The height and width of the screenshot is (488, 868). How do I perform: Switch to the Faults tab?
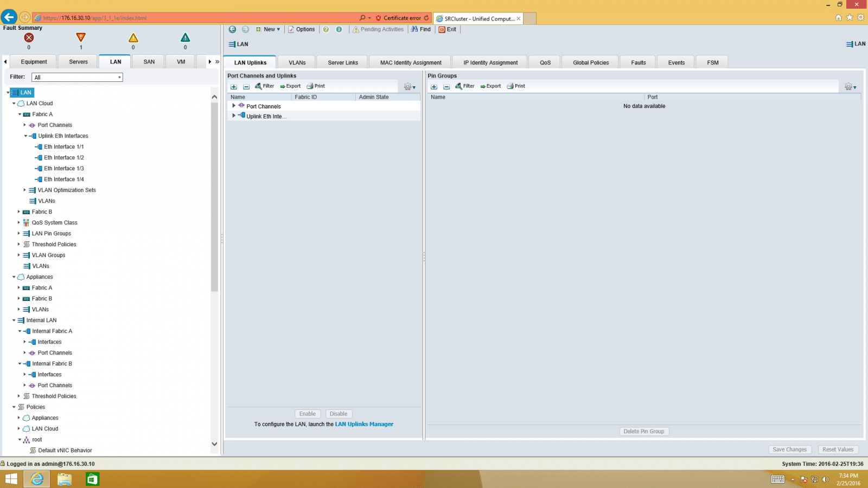(639, 62)
